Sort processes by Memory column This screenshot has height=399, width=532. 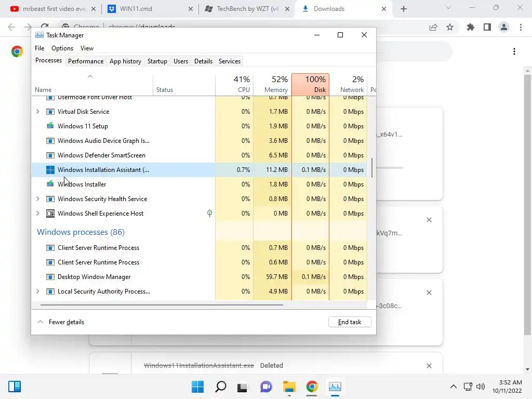pos(272,85)
